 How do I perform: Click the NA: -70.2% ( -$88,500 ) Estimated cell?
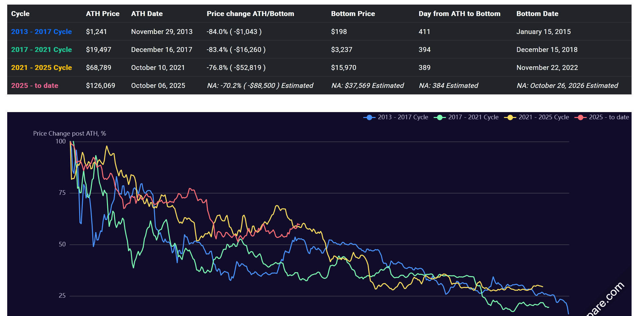[260, 86]
